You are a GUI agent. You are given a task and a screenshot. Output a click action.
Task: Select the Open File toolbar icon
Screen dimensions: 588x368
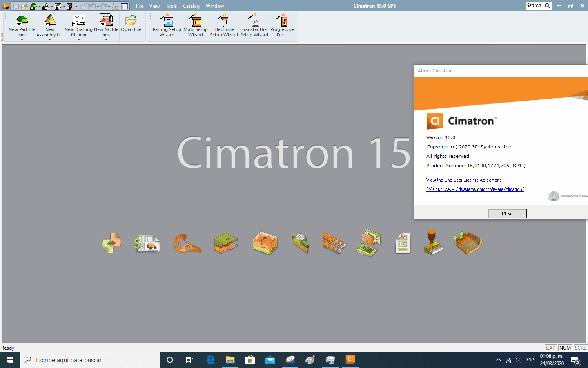coord(131,25)
